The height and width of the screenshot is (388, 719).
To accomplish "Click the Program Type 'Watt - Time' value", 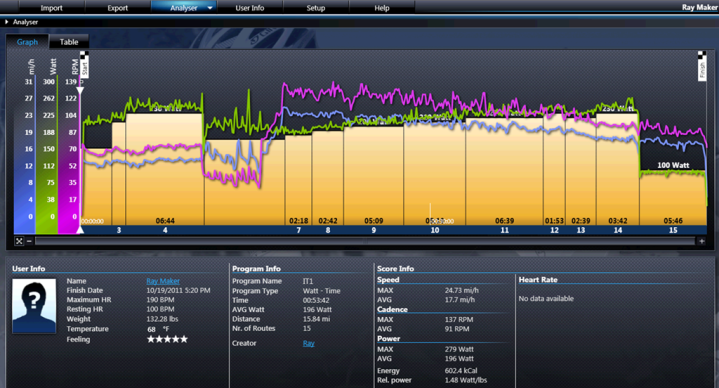I will coord(321,291).
